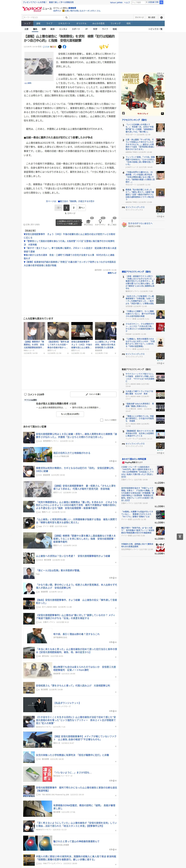Open 速報 tab in main navigation

38,23
